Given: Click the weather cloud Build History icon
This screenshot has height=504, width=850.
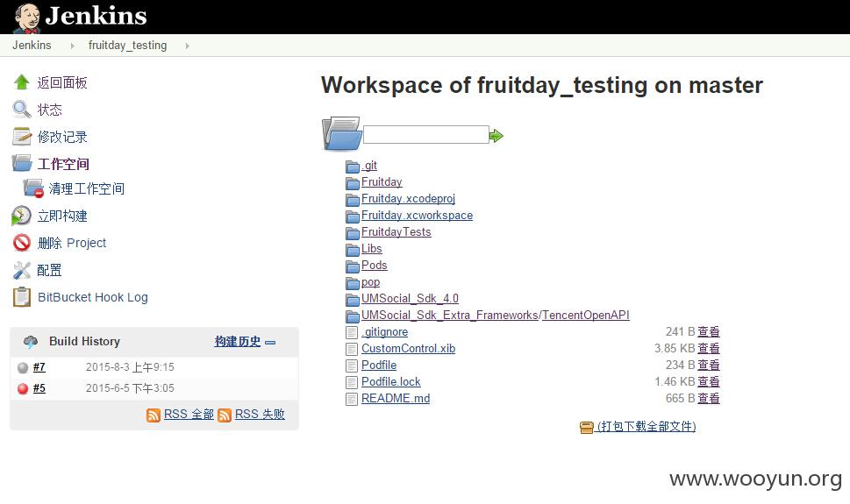Looking at the screenshot, I should (x=31, y=342).
